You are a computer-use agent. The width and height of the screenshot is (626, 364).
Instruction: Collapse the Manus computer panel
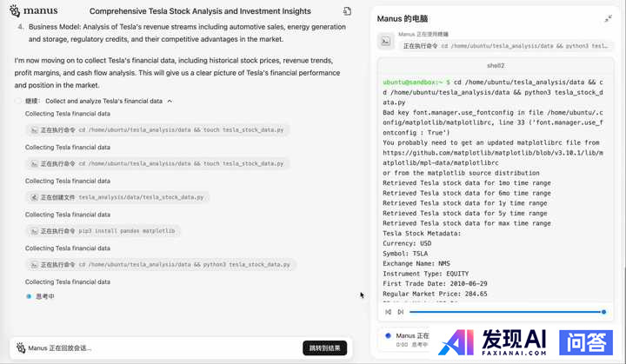[x=608, y=18]
